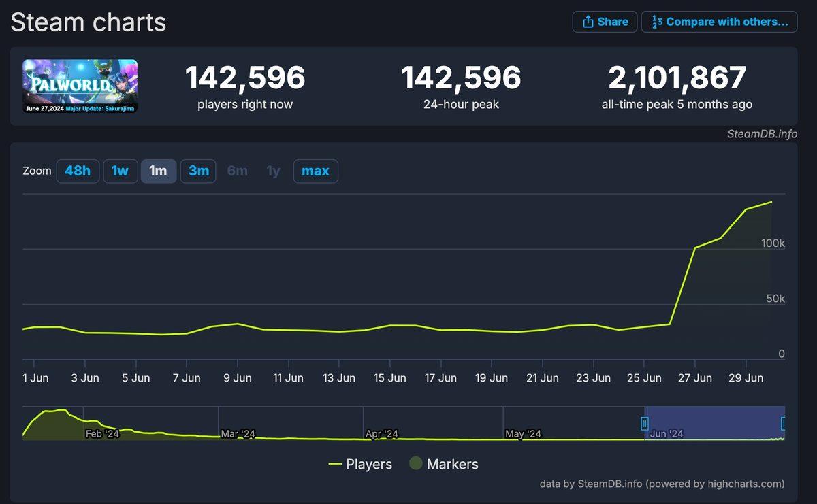Screen dimensions: 817x504
Task: Set chart zoom to 1w
Action: point(120,171)
